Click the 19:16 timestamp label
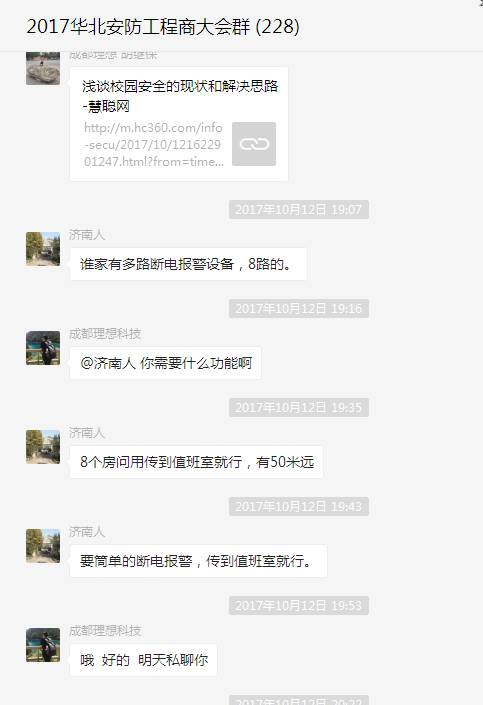This screenshot has width=483, height=705. click(299, 308)
